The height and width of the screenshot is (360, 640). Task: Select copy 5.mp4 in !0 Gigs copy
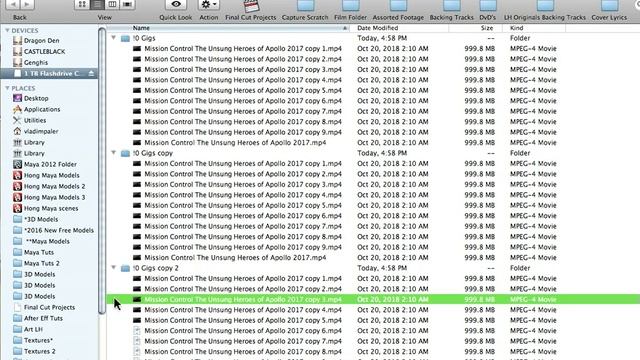coord(373,205)
